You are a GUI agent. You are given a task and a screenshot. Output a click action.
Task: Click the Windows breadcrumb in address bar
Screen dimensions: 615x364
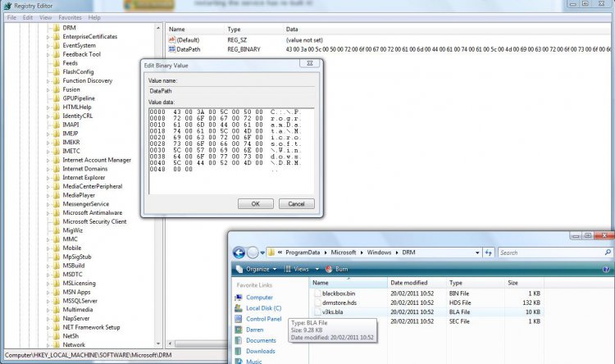pos(379,253)
